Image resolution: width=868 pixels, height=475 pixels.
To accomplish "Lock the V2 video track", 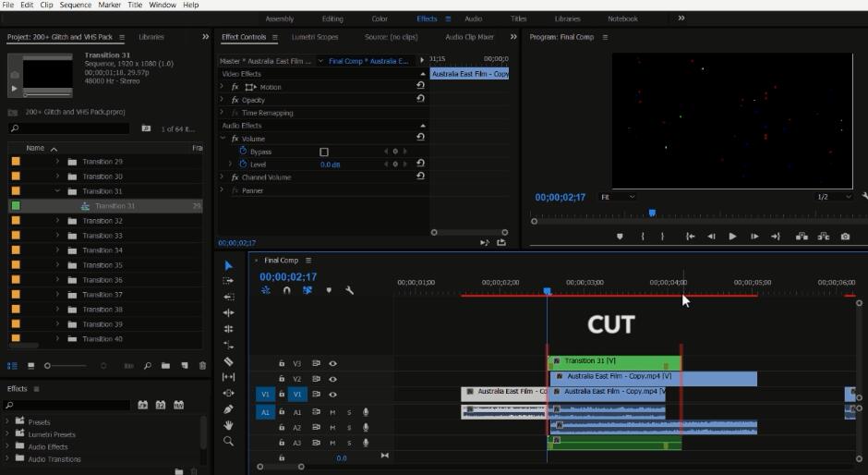I will [x=282, y=379].
